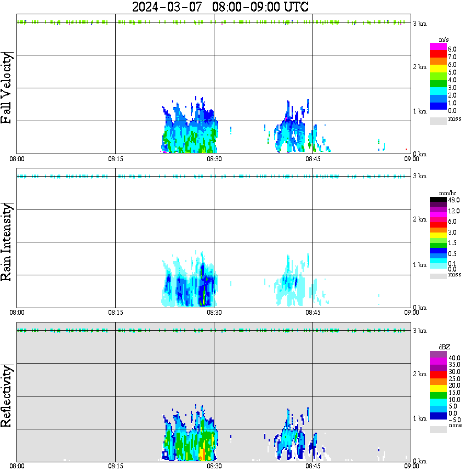The height and width of the screenshot is (476, 466).
Task: Click the chart title 2024-03-07 08:00-09:00 UTC
Action: click(x=220, y=7)
